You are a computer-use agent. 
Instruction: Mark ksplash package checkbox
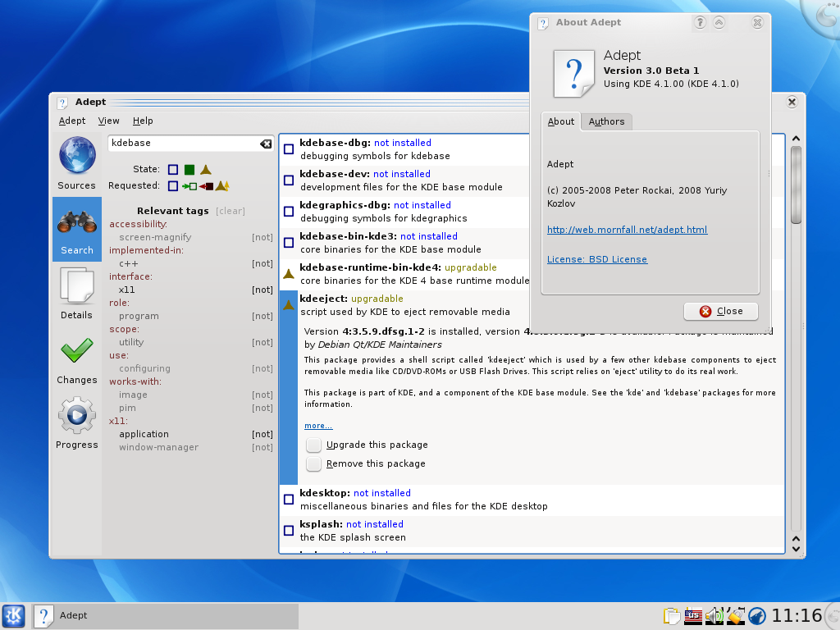click(289, 531)
